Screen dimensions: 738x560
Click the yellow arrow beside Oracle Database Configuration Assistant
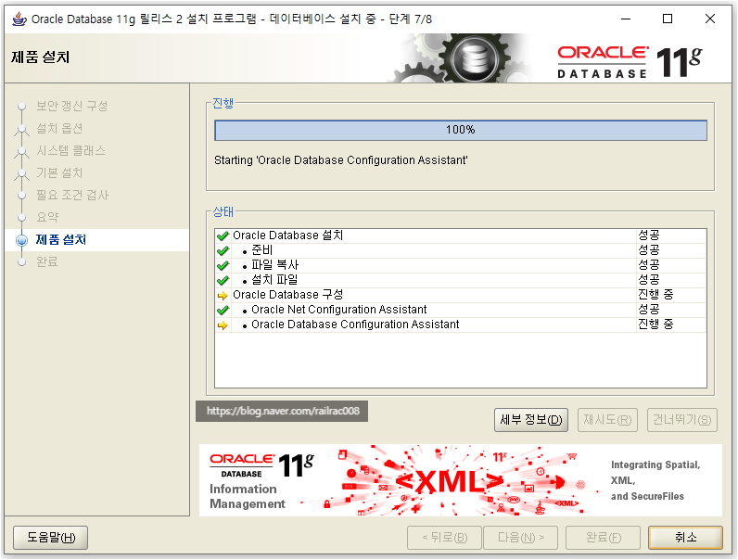tap(223, 325)
